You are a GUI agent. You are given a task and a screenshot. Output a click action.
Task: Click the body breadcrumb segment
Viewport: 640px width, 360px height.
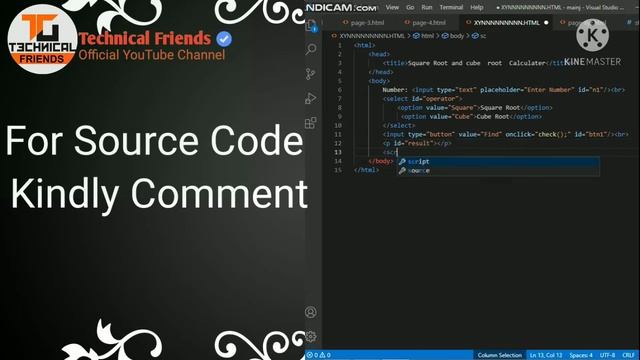(x=453, y=36)
